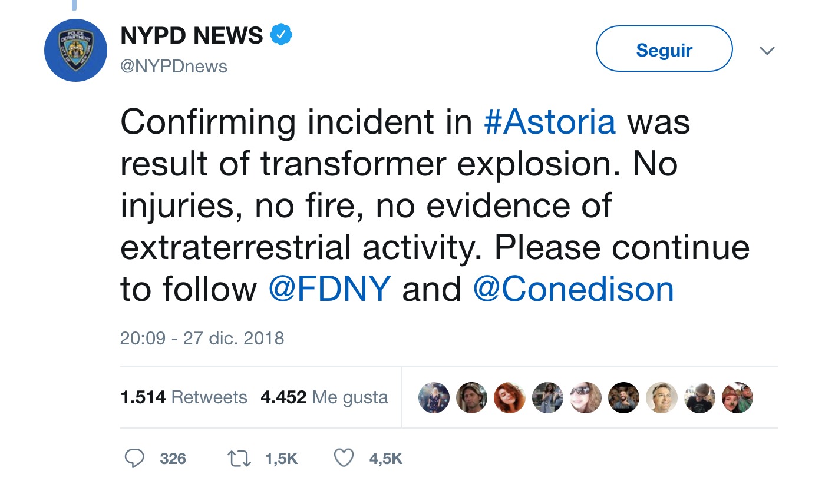Screen dimensions: 825x504
Task: View the 4.452 Me gusta list
Action: pyautogui.click(x=324, y=397)
